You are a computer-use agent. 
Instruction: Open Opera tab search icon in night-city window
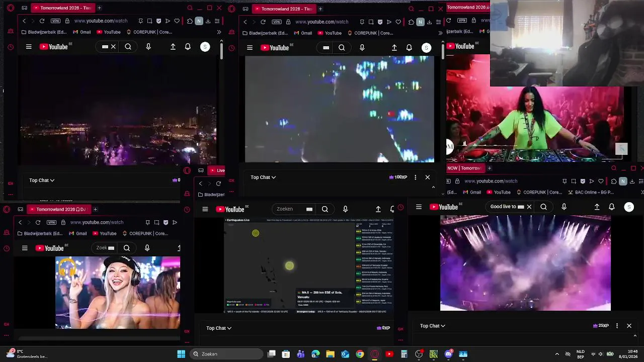tap(190, 8)
